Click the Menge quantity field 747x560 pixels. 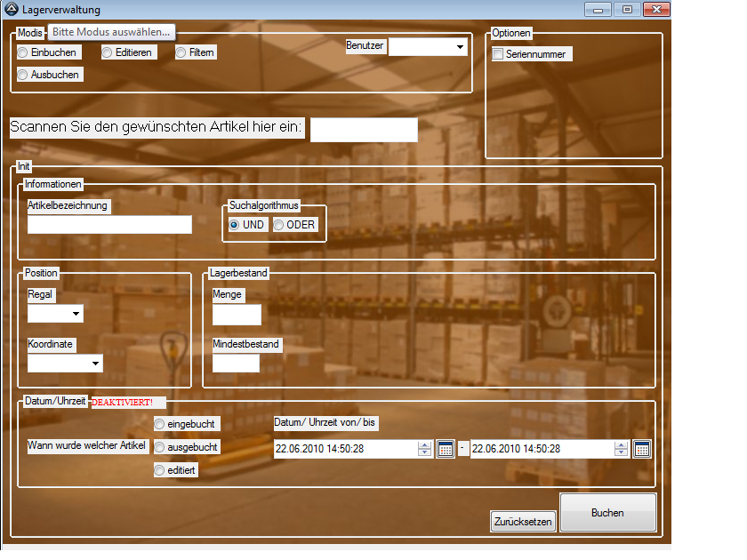(x=237, y=315)
